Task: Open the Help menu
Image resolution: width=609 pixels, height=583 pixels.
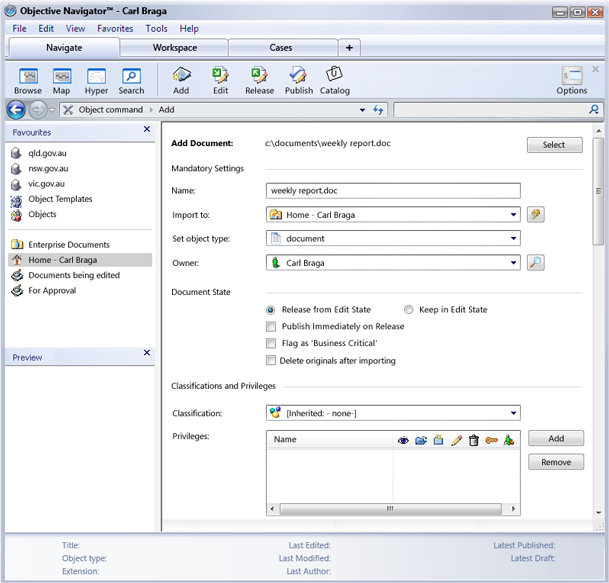Action: click(189, 28)
